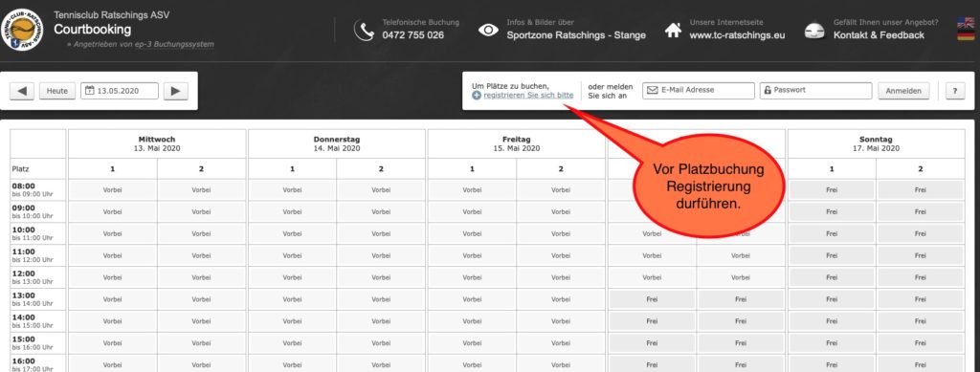Visit www.tc-ratschings.eu link
This screenshot has height=372, width=980.
coord(737,35)
